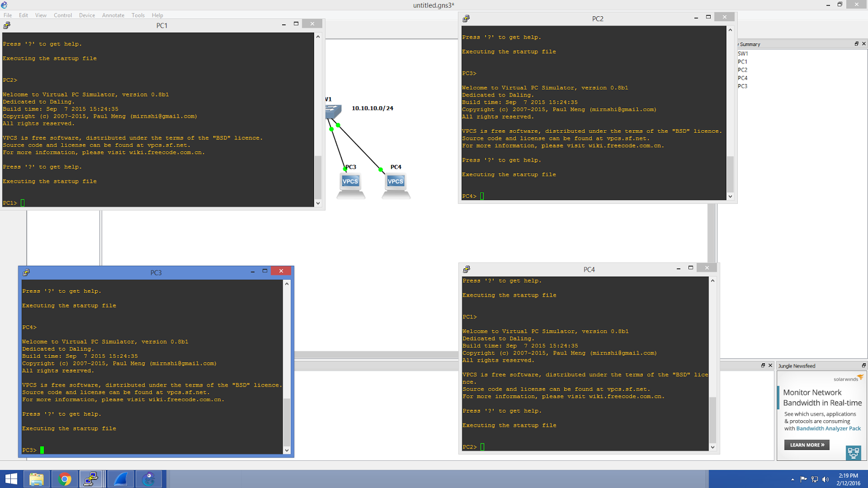
Task: Open the PuTTY system menu icon of PC4 window
Action: [467, 269]
